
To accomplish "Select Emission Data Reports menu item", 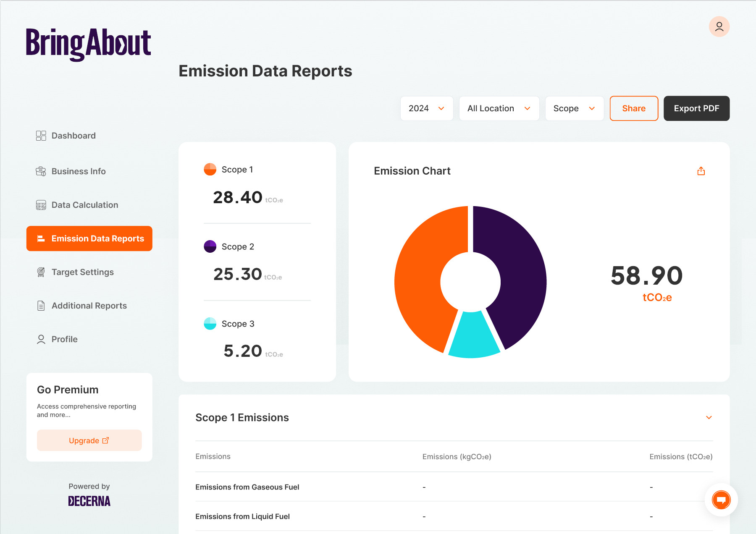I will point(89,238).
